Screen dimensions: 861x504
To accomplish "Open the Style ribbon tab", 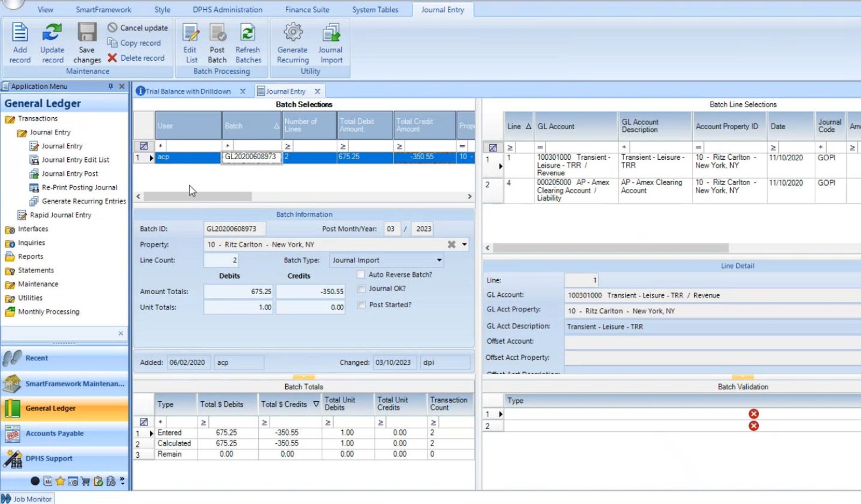I will 162,10.
